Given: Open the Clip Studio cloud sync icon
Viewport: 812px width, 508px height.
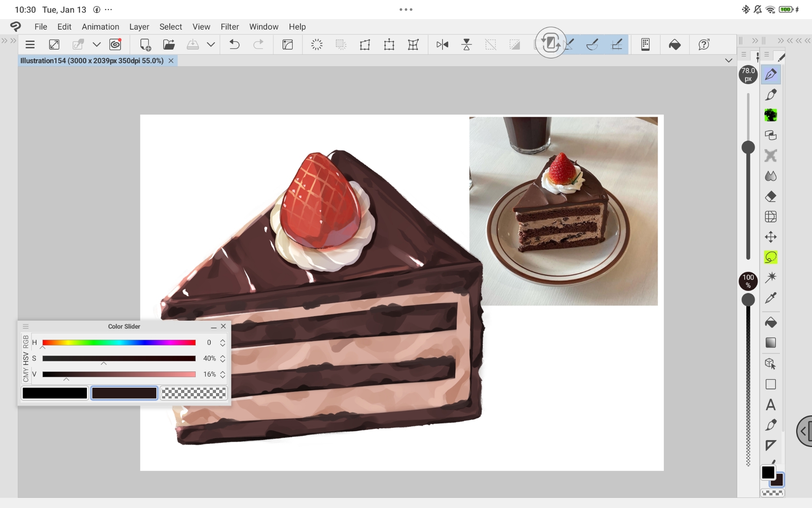Looking at the screenshot, I should pos(115,44).
